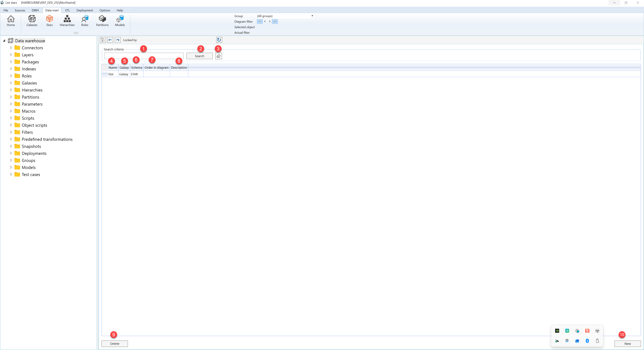Screen dimensions: 644x350
Task: Collapse the Data warehouse root node
Action: coord(4,41)
